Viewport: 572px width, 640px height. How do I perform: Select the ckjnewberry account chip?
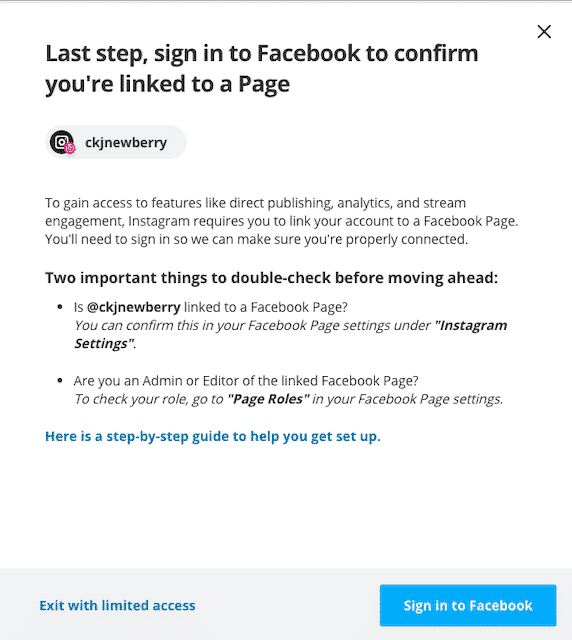pyautogui.click(x=116, y=142)
